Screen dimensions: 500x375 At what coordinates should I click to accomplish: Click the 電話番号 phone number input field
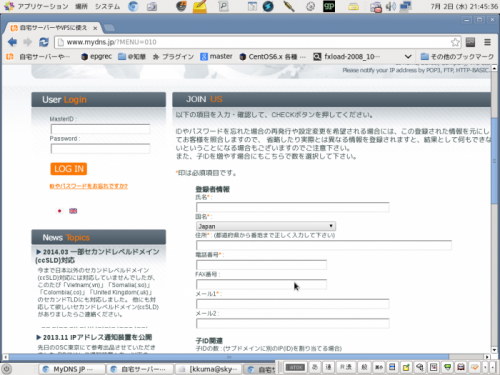[x=261, y=265]
